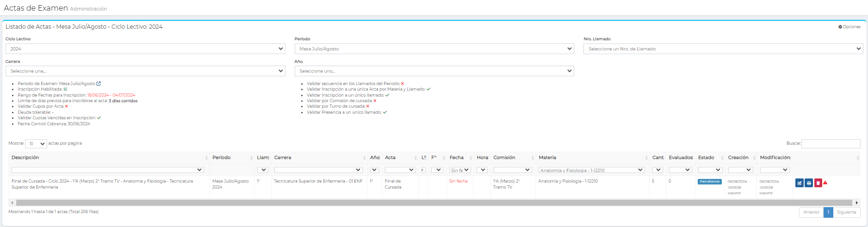This screenshot has height=227, width=868.
Task: Select page 1 in pagination
Action: (828, 212)
